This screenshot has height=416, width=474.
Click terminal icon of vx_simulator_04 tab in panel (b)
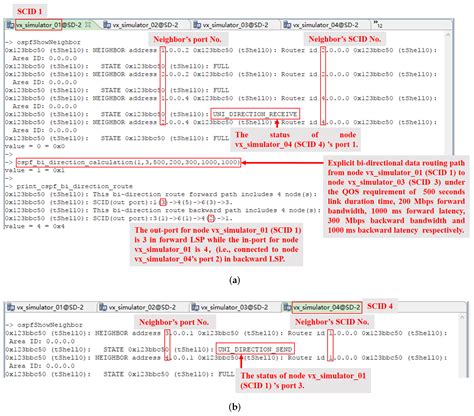[x=287, y=307]
